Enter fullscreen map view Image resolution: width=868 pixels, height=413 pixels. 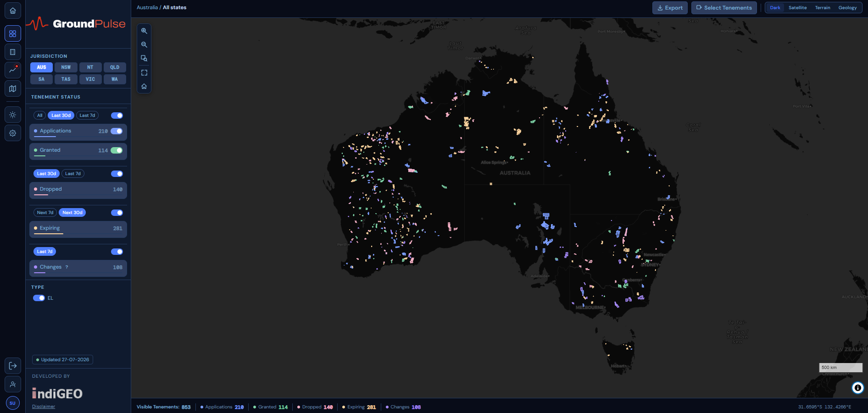click(144, 72)
